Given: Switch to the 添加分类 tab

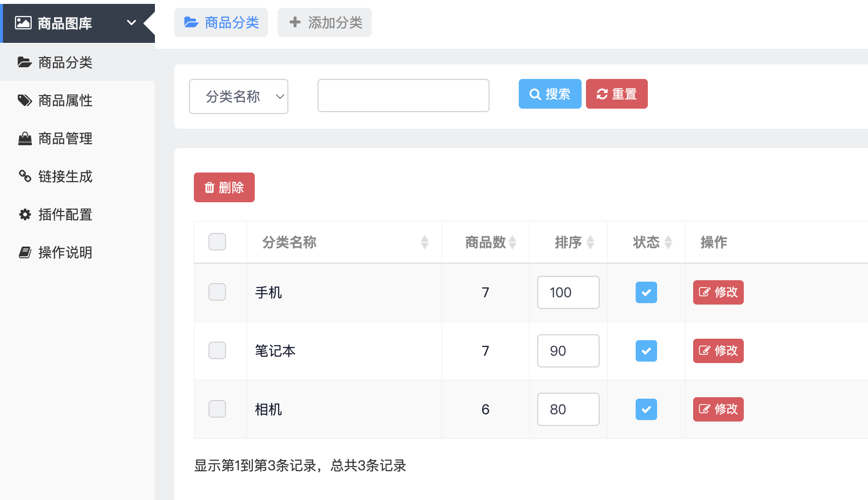Looking at the screenshot, I should [324, 22].
